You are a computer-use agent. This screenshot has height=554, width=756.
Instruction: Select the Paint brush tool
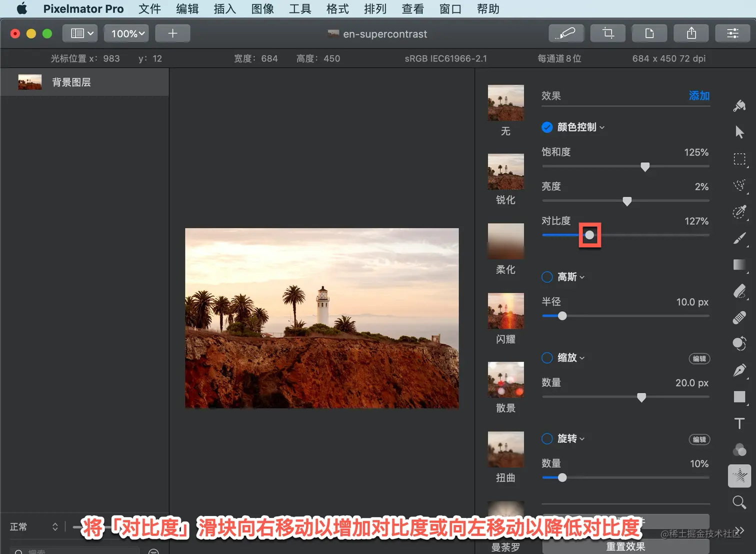pos(739,238)
